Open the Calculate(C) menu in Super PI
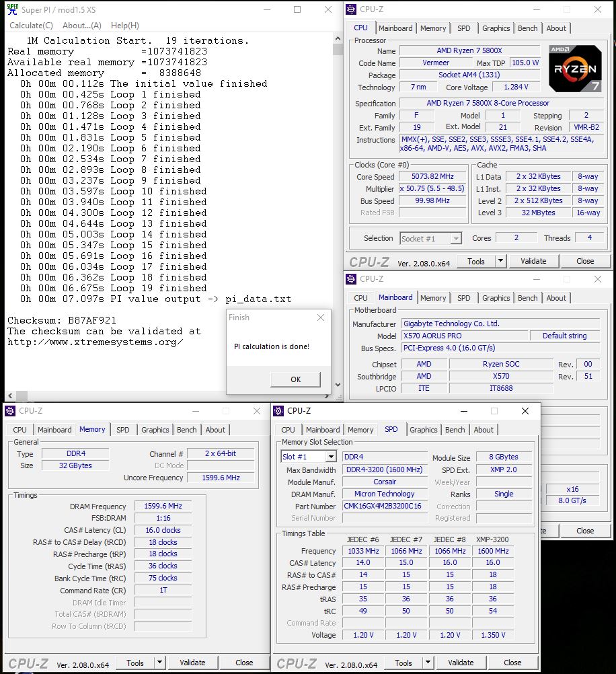The width and height of the screenshot is (616, 674). click(32, 26)
